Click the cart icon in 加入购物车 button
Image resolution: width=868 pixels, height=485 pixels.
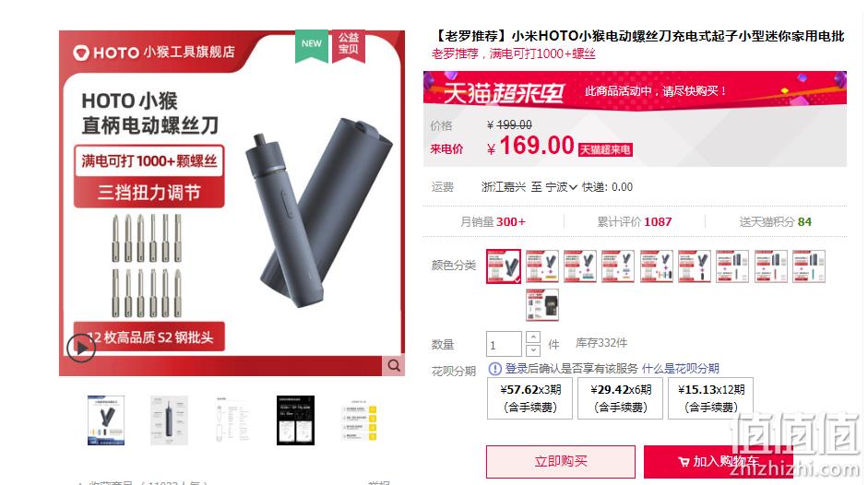[684, 462]
